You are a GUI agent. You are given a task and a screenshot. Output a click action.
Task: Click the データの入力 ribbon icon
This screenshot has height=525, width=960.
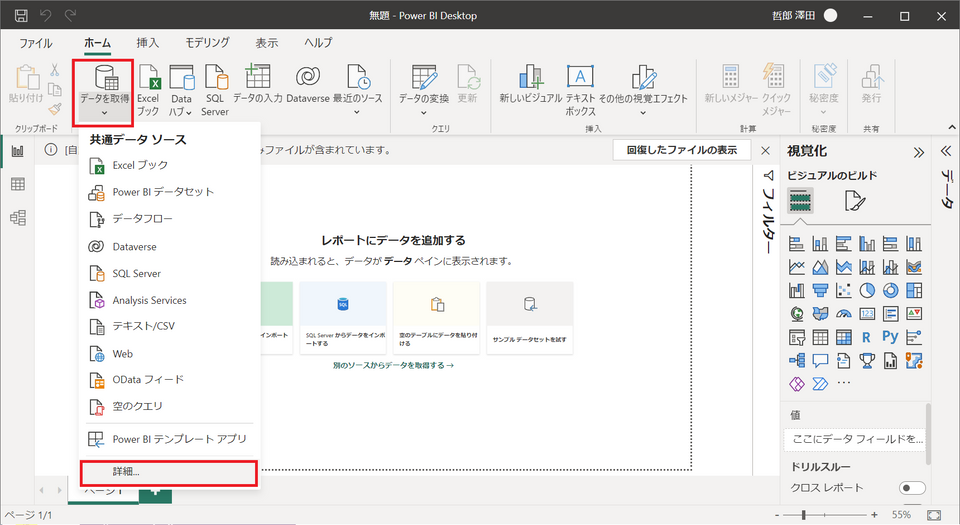point(257,84)
